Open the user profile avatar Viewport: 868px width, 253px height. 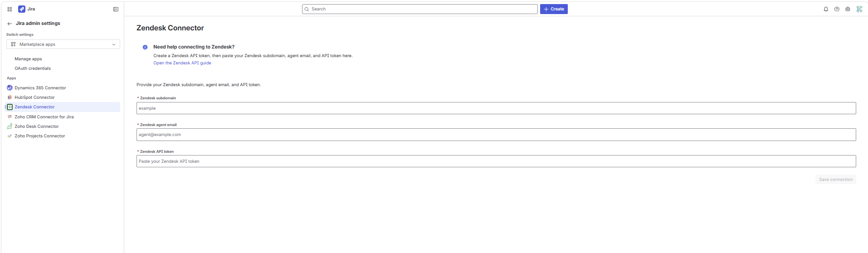[x=859, y=9]
